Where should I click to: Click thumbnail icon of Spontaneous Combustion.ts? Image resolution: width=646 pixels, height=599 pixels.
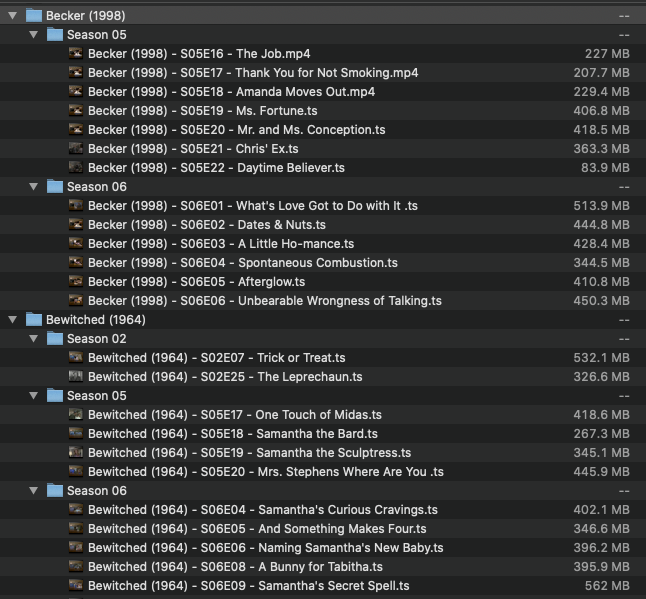(76, 262)
